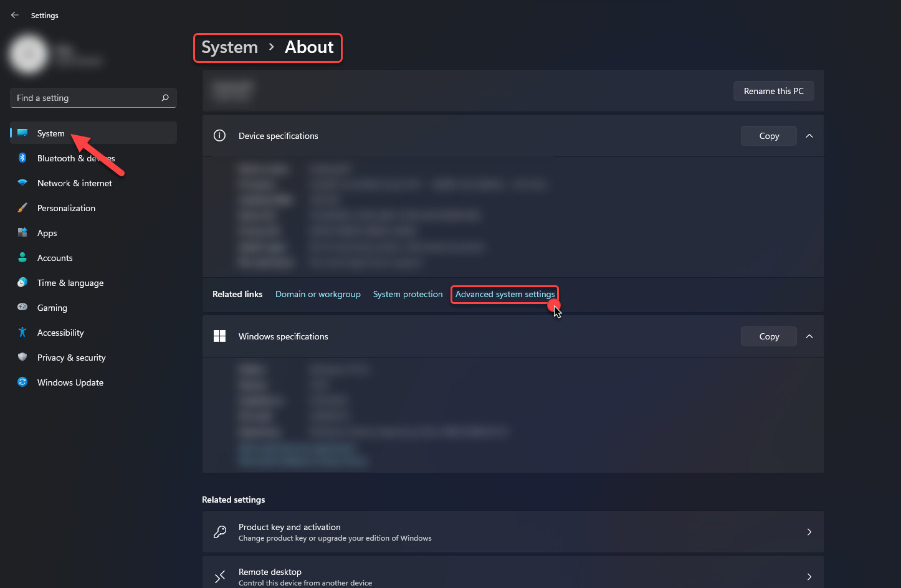Click the Personalization paintbrush icon
This screenshot has height=588, width=901.
(22, 208)
